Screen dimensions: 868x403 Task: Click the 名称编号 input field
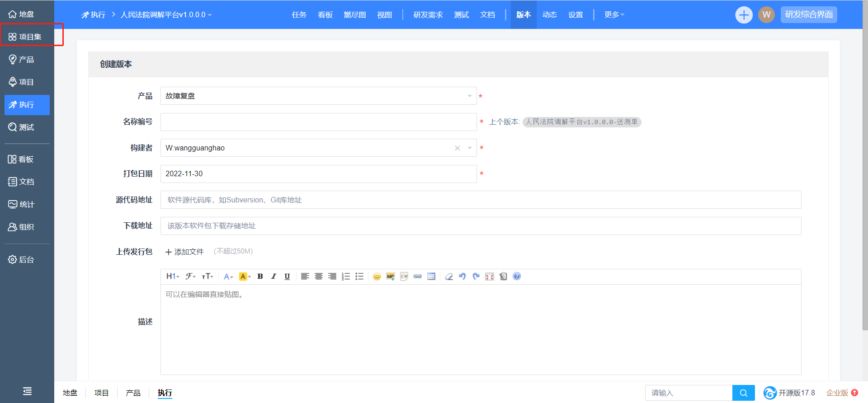[x=318, y=122]
